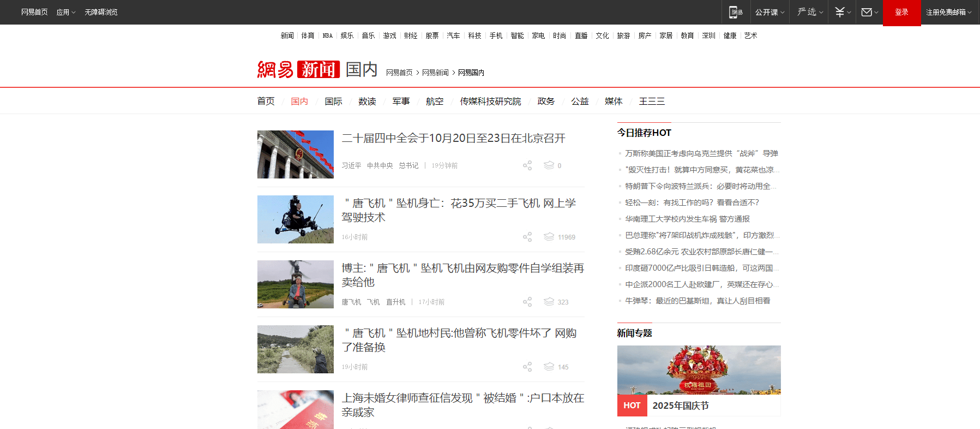
Task: Click 网易首页 in the breadcrumb
Action: point(399,73)
